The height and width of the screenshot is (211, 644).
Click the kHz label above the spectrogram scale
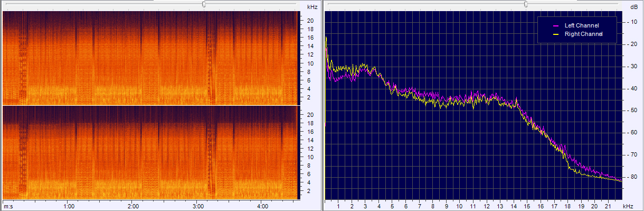(x=312, y=7)
